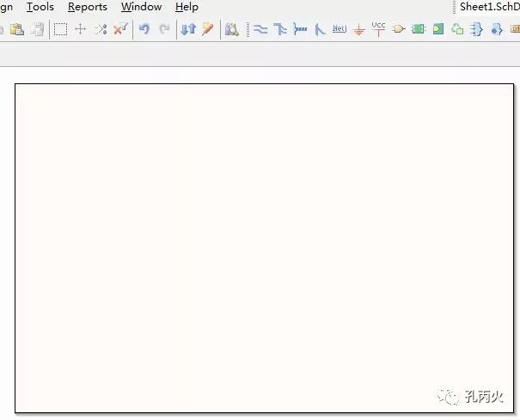Select the Place Wire tool
Image resolution: width=520 pixels, height=420 pixels.
260,29
